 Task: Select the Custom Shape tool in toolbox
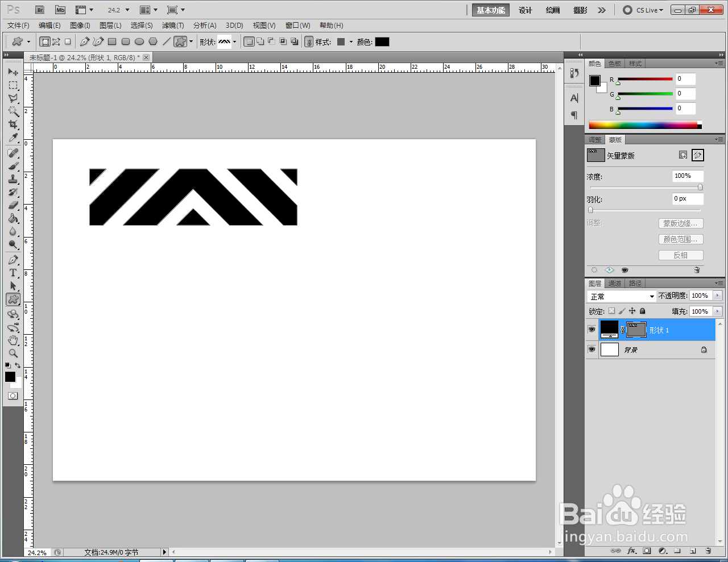click(13, 299)
